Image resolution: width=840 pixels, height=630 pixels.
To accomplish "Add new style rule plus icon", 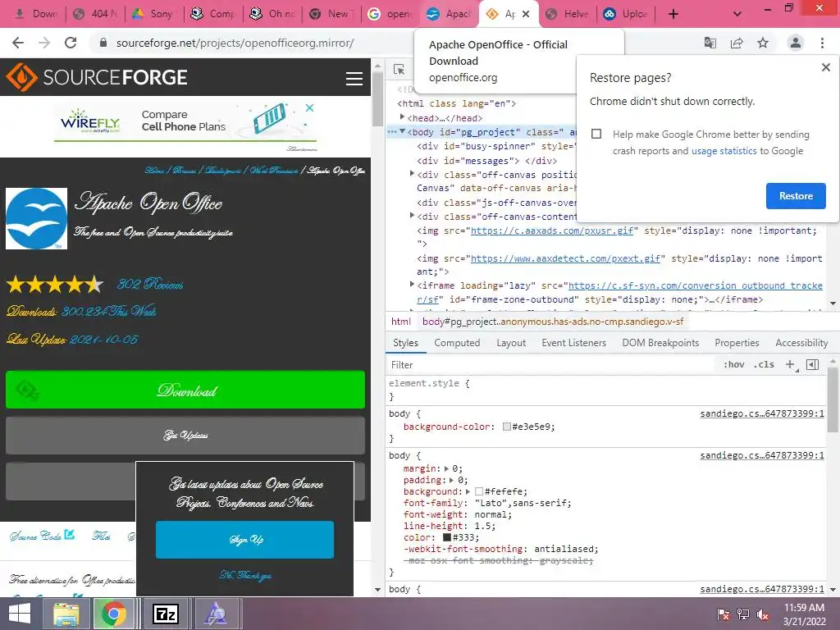I will [x=790, y=365].
